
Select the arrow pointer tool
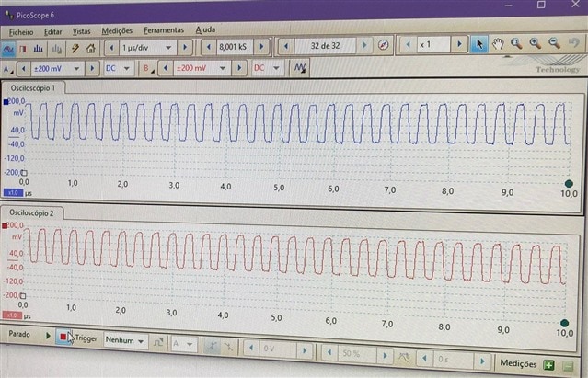click(478, 44)
